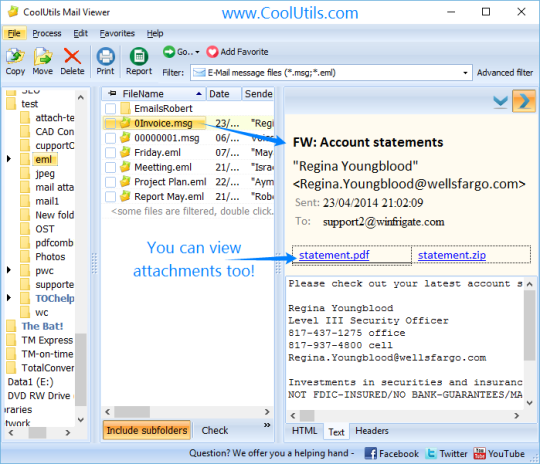Click the Print toolbar icon
Viewport: 540px width, 464px height.
point(105,56)
